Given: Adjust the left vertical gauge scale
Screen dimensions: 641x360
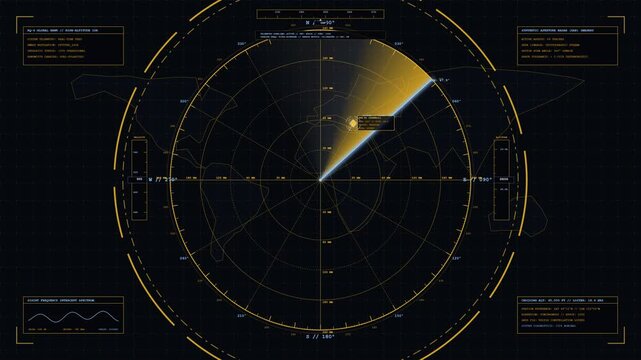Looking at the screenshot, I should pyautogui.click(x=139, y=179).
